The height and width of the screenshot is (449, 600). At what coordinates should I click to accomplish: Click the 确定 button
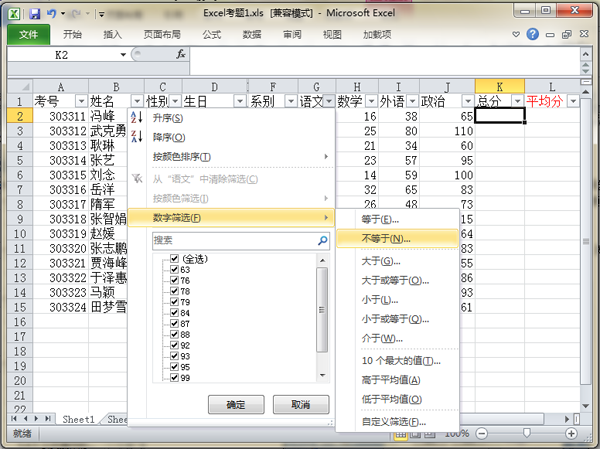236,404
